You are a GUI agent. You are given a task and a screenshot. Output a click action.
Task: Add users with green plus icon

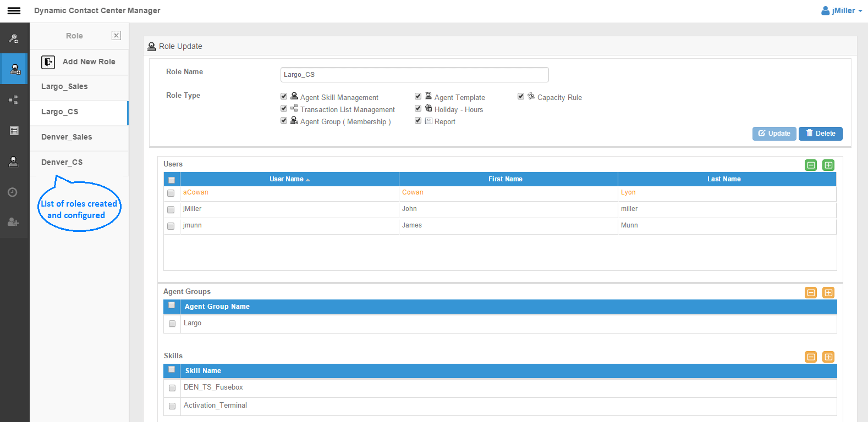pyautogui.click(x=828, y=165)
